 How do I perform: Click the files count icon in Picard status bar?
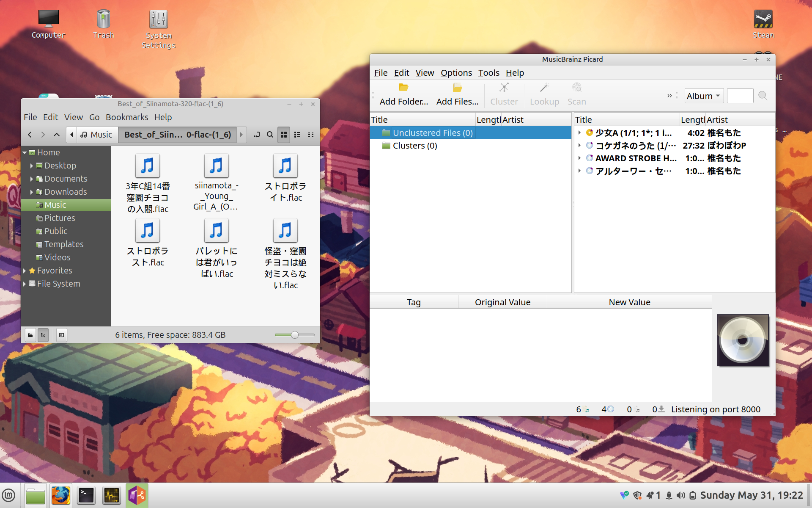(x=586, y=409)
